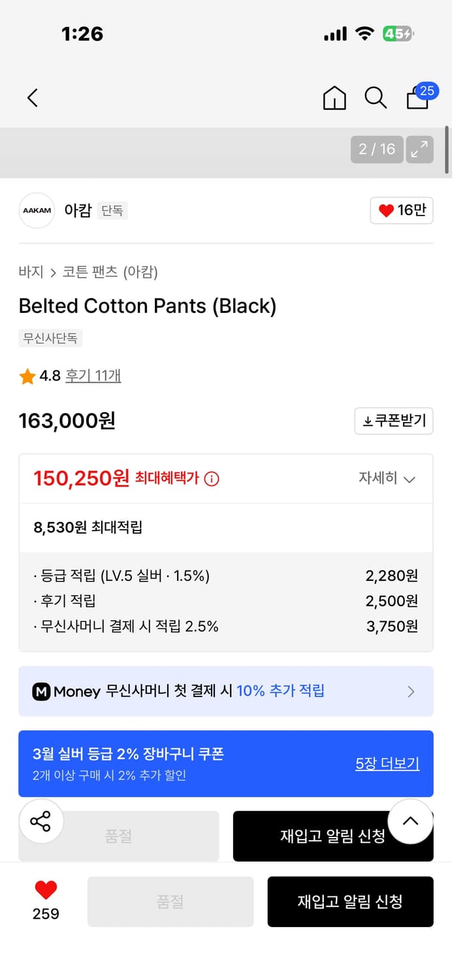
Task: Open the share icon
Action: 40,821
